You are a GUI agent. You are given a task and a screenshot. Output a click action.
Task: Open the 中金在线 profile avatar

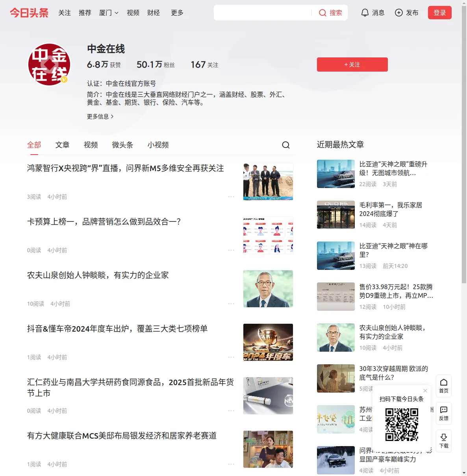49,65
